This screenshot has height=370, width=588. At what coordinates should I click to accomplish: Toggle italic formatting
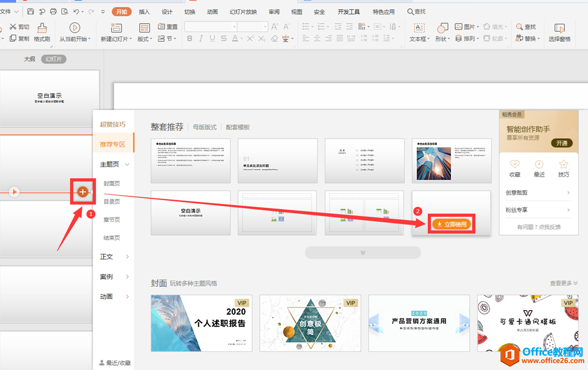coord(200,38)
